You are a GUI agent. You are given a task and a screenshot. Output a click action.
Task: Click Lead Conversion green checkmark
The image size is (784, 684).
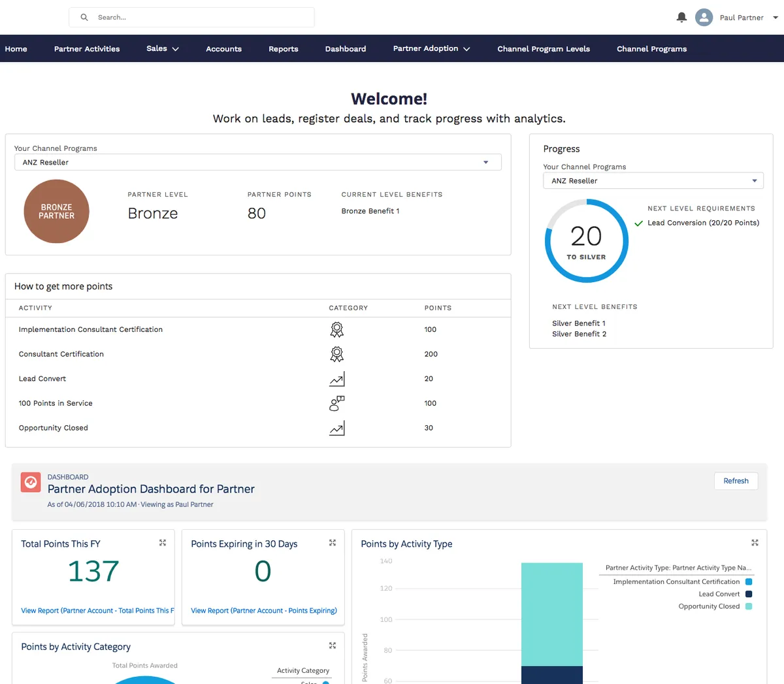(638, 223)
